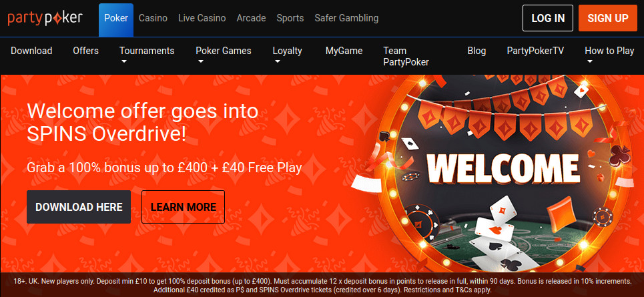Open the Live Casino section
The image size is (644, 297).
point(202,19)
